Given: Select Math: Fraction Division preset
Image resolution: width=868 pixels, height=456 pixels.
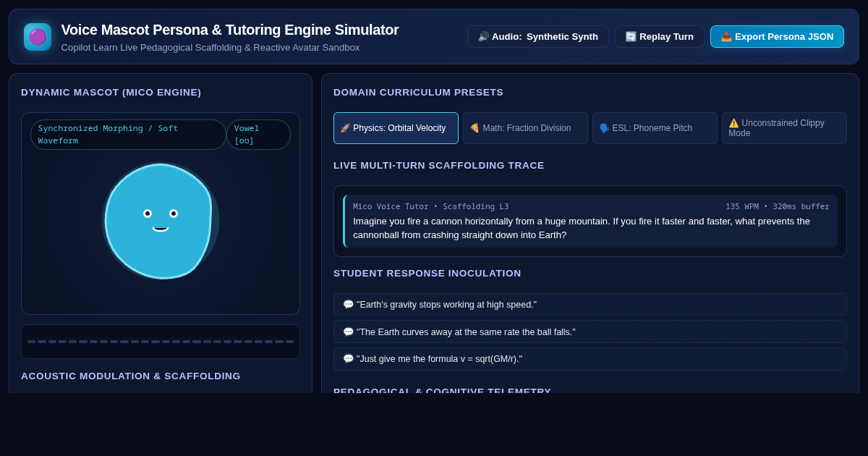Looking at the screenshot, I should (x=525, y=128).
